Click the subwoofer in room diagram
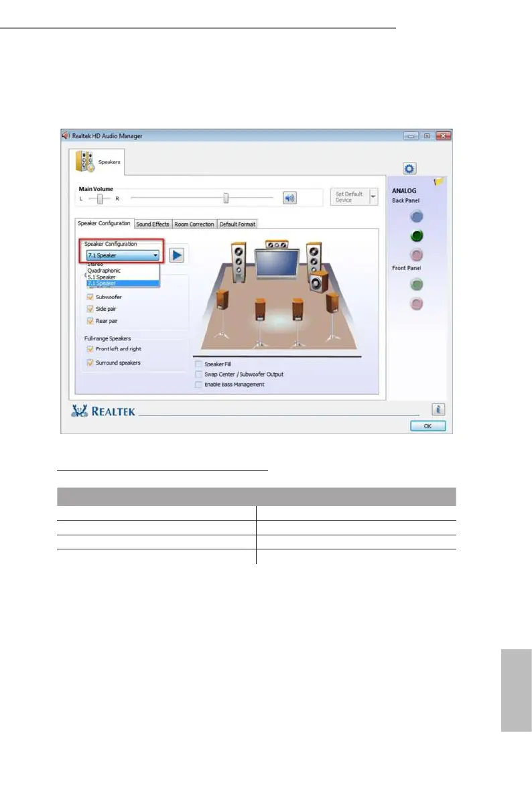Image resolution: width=532 pixels, height=798 pixels. 319,281
